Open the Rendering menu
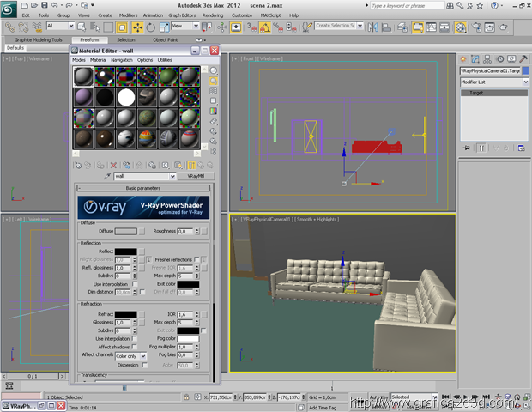532x412 pixels. click(x=213, y=15)
